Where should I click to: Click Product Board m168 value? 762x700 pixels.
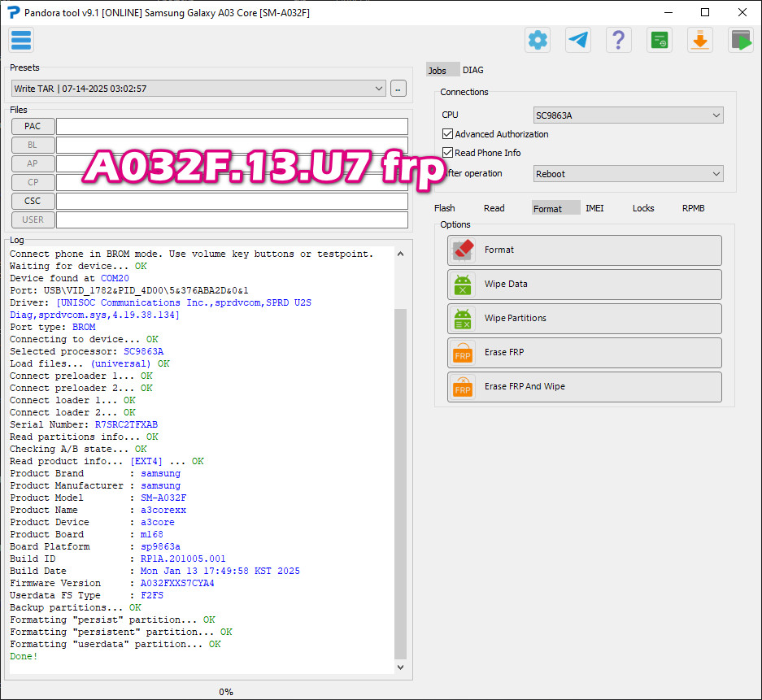(151, 534)
